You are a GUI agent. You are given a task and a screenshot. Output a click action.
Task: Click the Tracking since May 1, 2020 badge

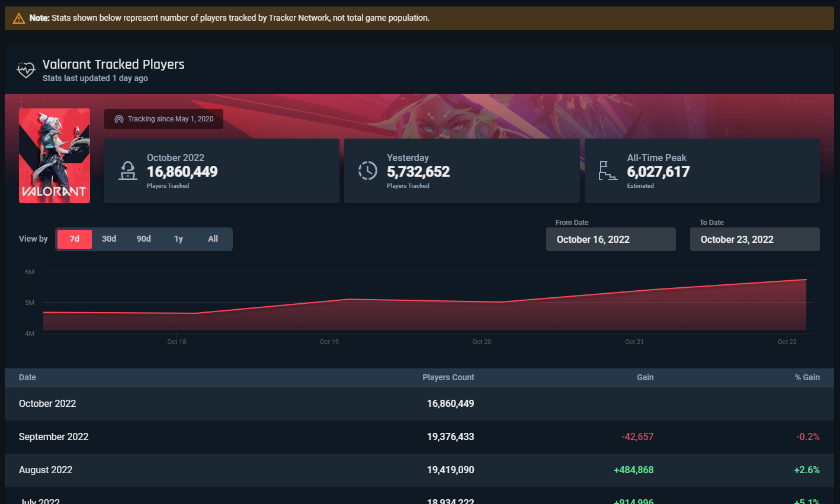(163, 119)
